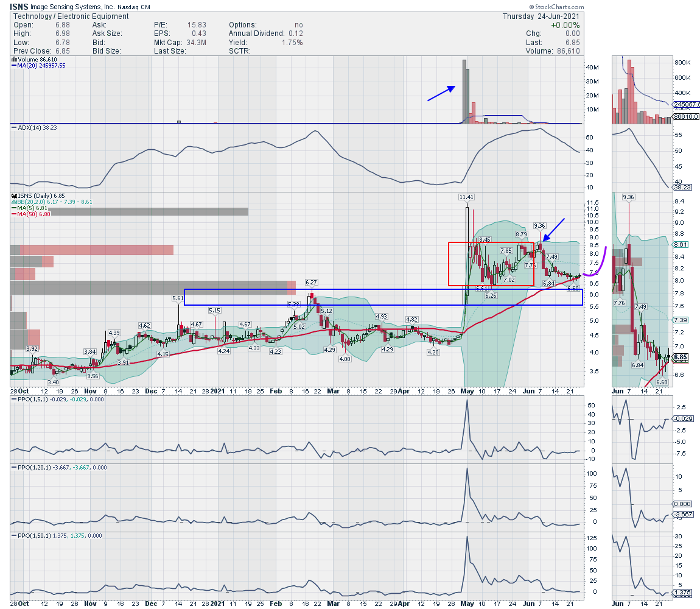The image size is (700, 609).
Task: Click the 8.45 price label in May
Action: point(485,240)
